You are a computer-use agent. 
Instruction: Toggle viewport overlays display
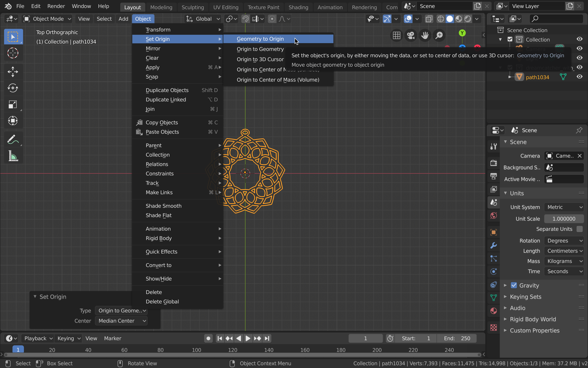click(408, 19)
